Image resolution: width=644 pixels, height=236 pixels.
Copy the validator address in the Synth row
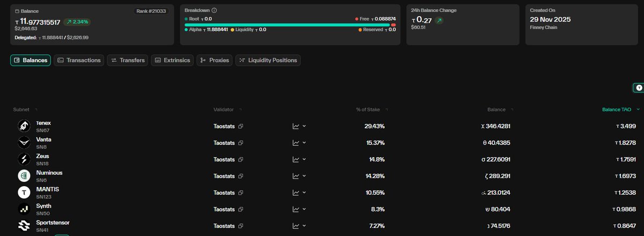click(241, 209)
